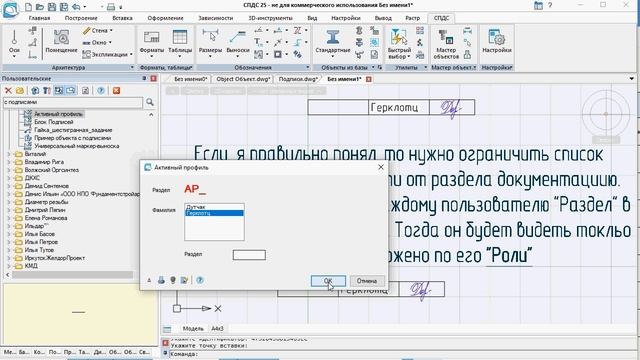This screenshot has width=640, height=360.
Task: Open the Оси (axes) tool
Action: (x=14, y=43)
